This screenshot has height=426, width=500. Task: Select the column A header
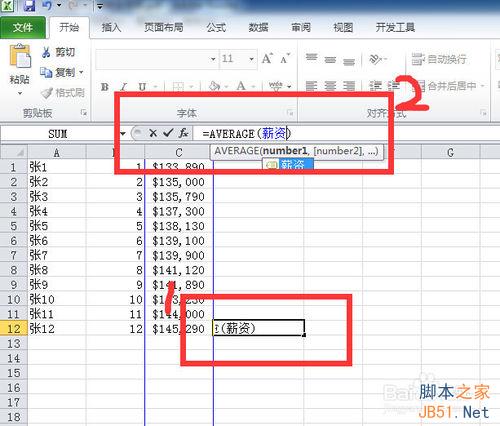pyautogui.click(x=56, y=152)
